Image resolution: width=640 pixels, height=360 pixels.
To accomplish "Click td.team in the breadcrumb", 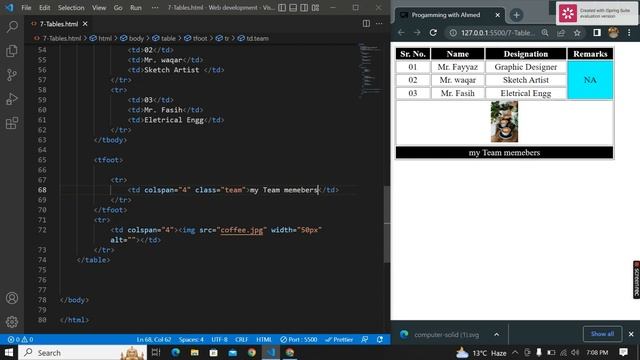I will tap(257, 38).
